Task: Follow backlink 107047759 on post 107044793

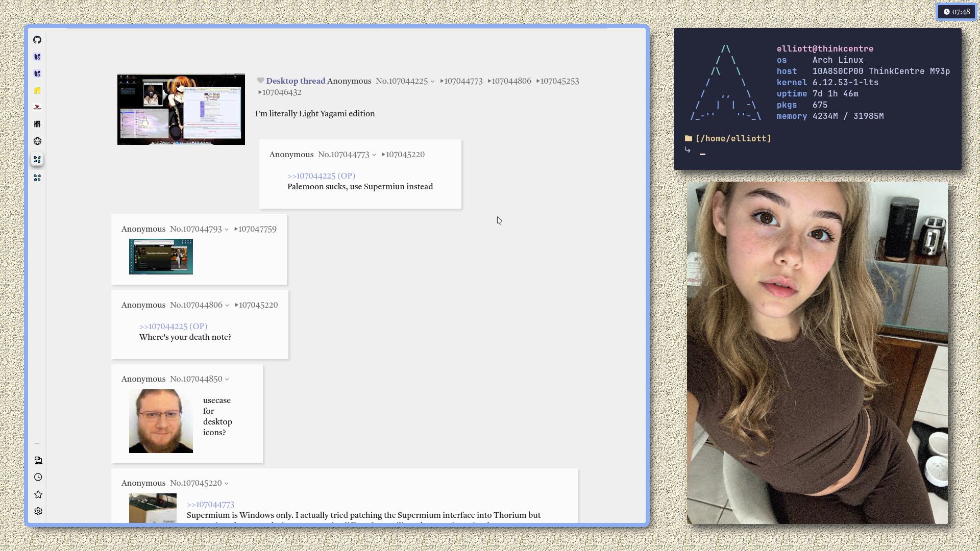Action: click(x=257, y=229)
